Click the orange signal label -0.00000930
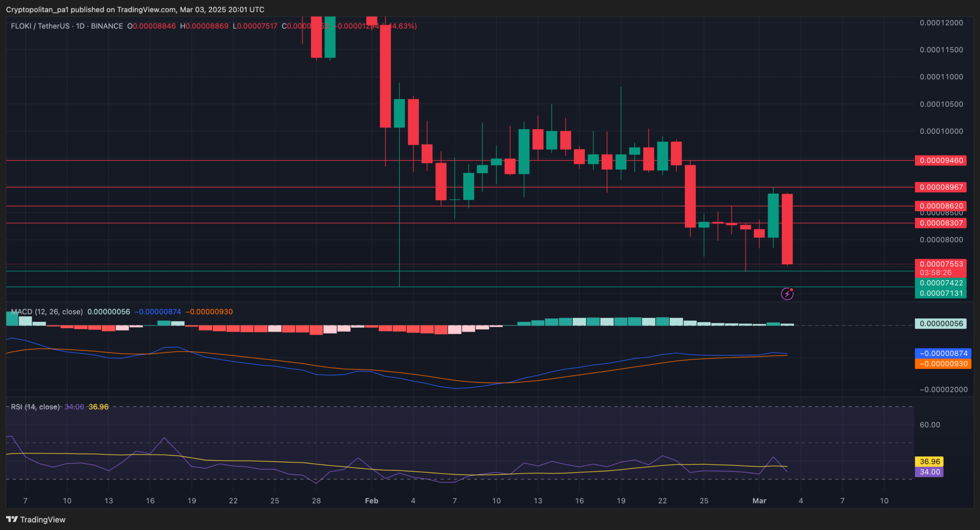 (x=943, y=364)
